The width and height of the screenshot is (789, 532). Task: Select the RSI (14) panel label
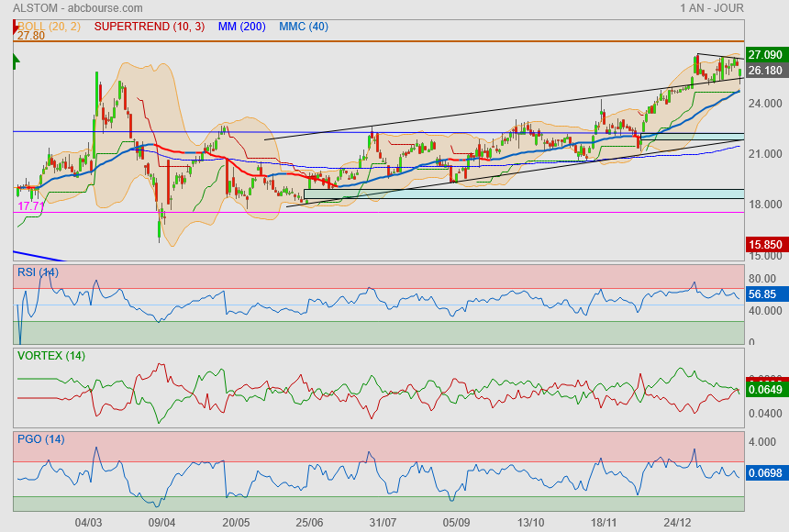38,272
